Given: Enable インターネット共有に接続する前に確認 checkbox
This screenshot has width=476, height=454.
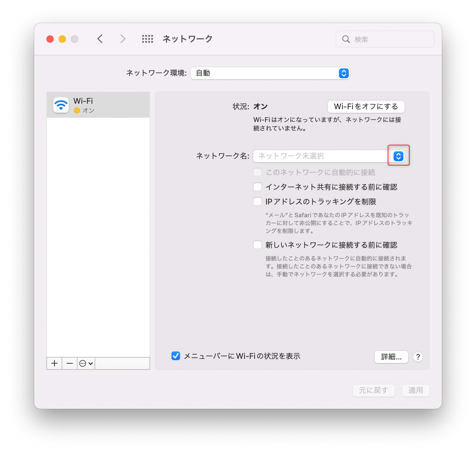Looking at the screenshot, I should (258, 187).
